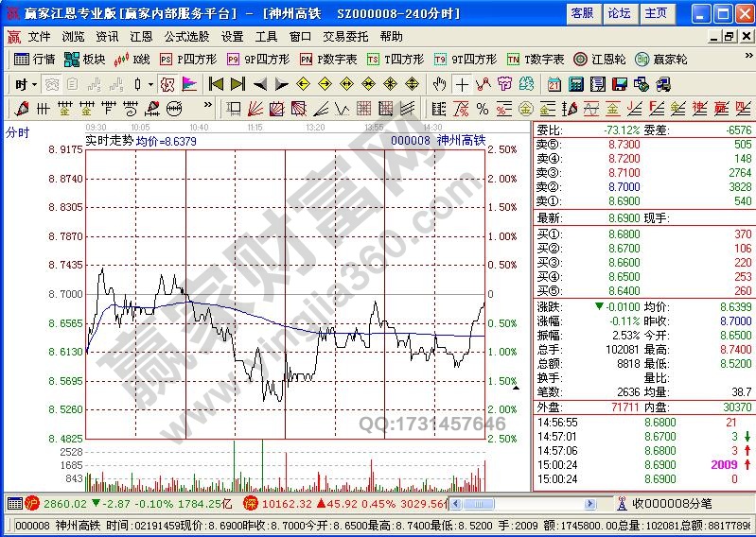Open the 交易委托 menu
This screenshot has height=537, width=756.
tap(345, 36)
